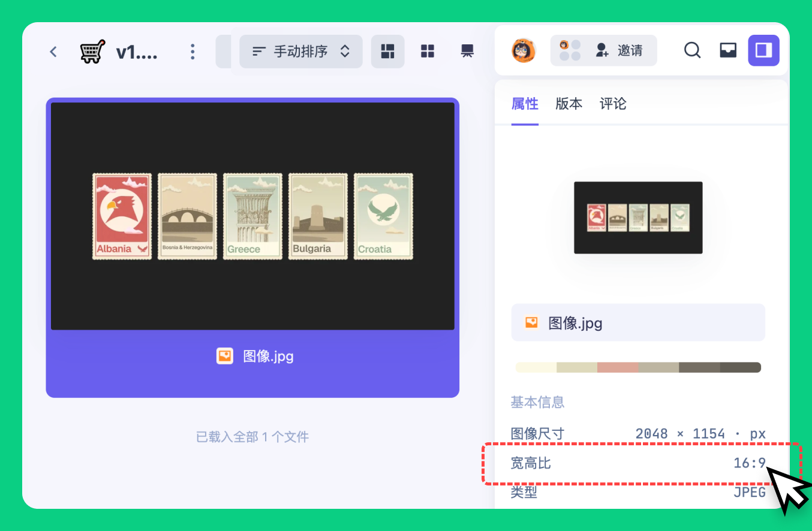Switch to masonry layout view
Image resolution: width=812 pixels, height=531 pixels.
(388, 52)
